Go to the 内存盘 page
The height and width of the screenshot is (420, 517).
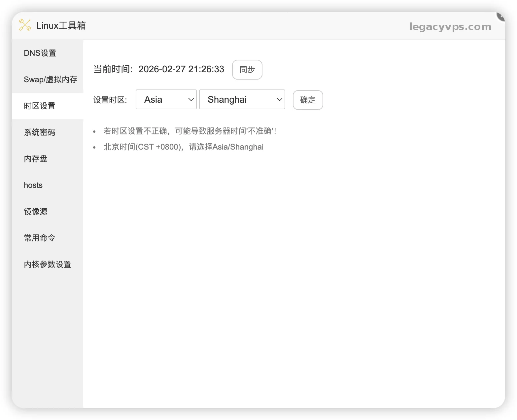point(36,159)
